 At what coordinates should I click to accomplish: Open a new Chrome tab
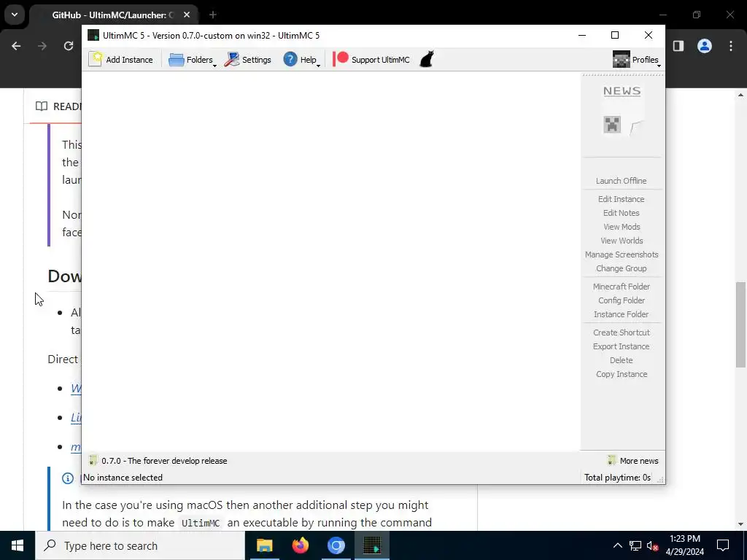213,15
